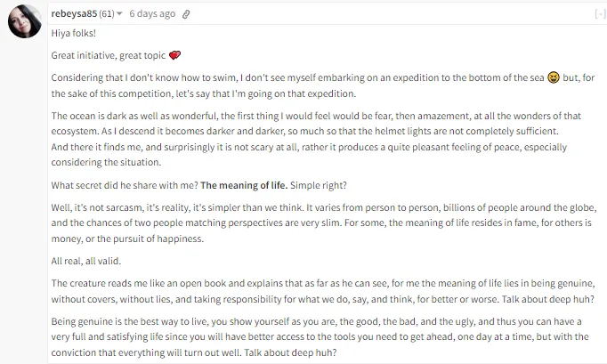
Task: Click the paragraph starting 'Considering that I don't know'
Action: tap(323, 85)
